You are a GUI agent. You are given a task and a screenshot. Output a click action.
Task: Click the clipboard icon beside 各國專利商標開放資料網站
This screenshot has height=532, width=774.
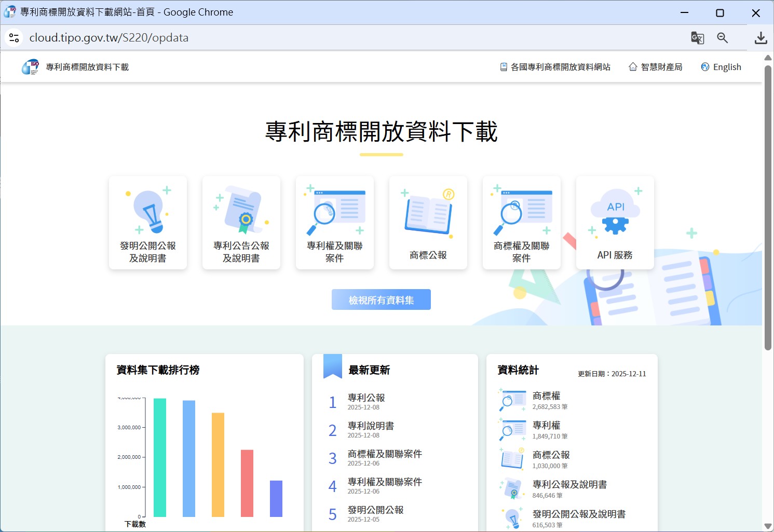click(x=503, y=66)
